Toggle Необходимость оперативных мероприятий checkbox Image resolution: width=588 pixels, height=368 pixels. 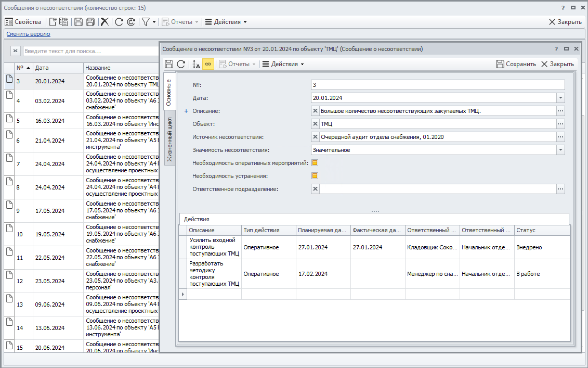(315, 163)
